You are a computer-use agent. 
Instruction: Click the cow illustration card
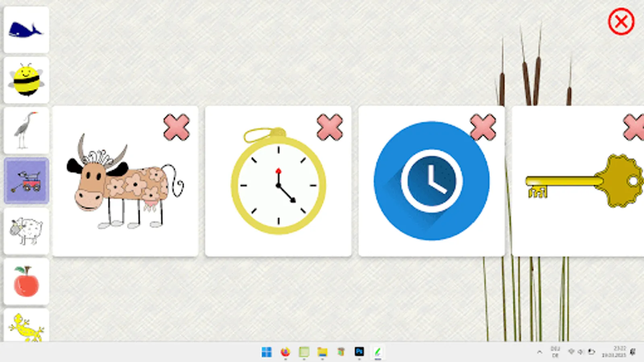[121, 185]
